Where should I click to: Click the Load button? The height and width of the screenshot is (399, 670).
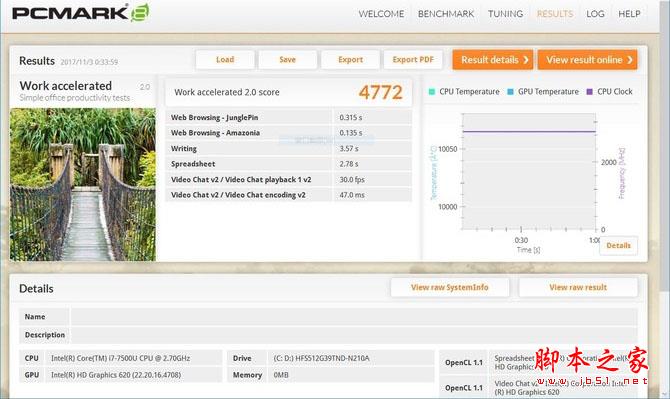coord(225,59)
